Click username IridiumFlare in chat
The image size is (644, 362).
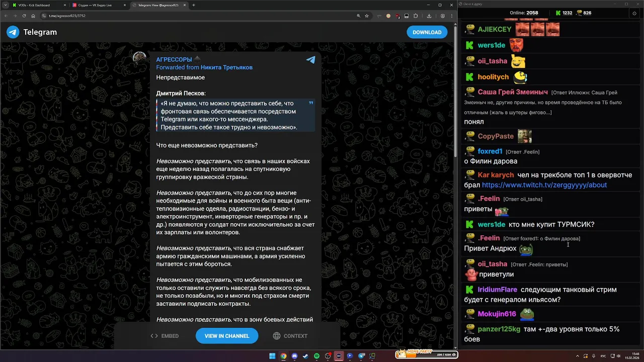[497, 290]
